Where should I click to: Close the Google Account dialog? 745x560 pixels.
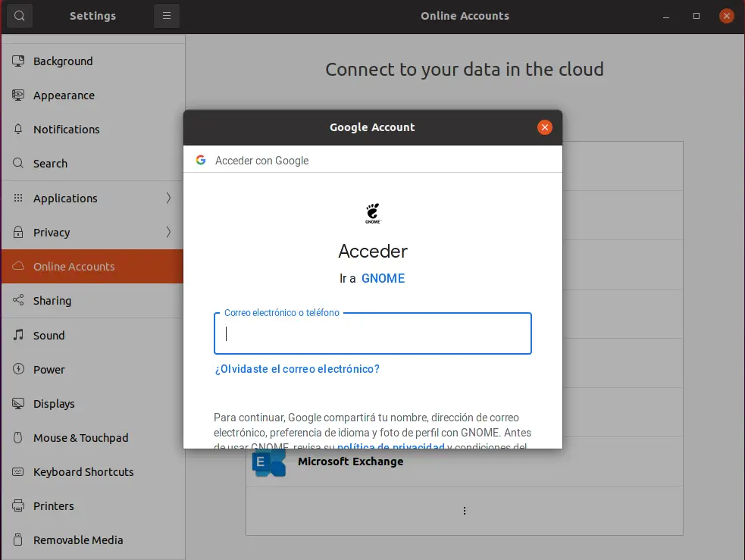[x=544, y=127]
